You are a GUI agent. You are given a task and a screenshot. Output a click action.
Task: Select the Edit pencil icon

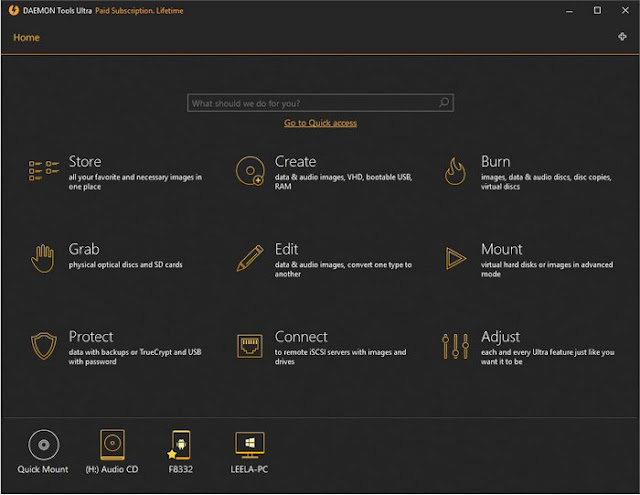250,258
